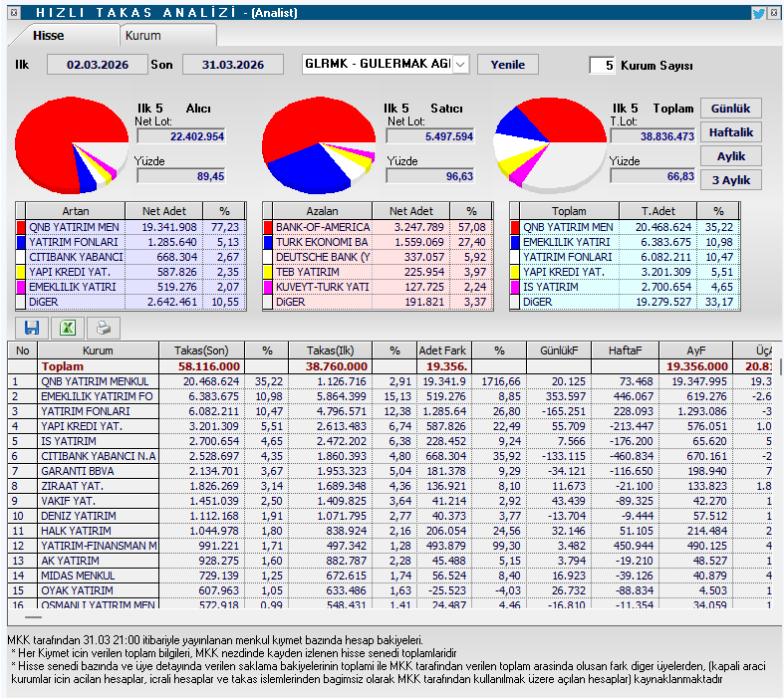Click Toplam value 58.116.000
The image size is (784, 698).
pyautogui.click(x=209, y=366)
